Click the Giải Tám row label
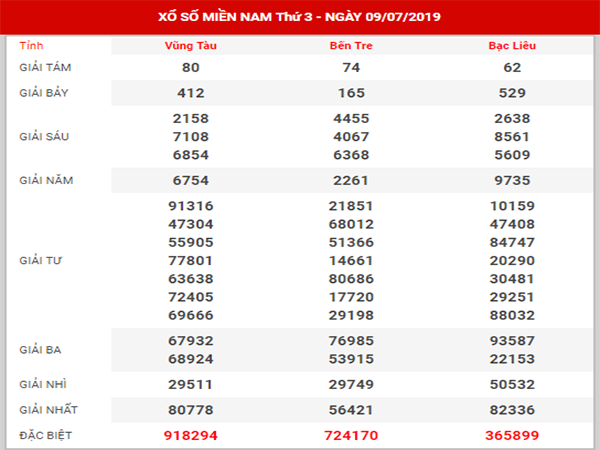Viewport: 600px width, 450px height. 46,67
